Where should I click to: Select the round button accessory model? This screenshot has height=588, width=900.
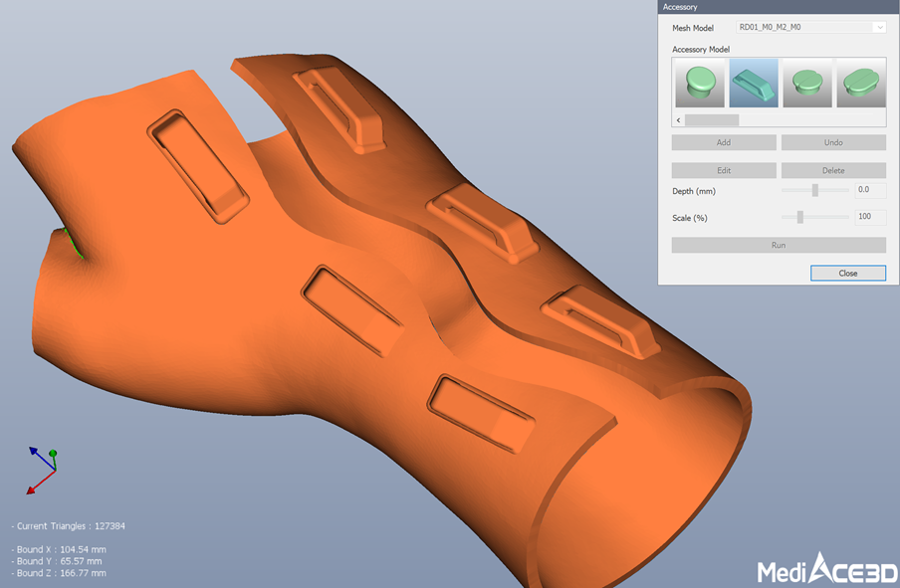tap(699, 83)
